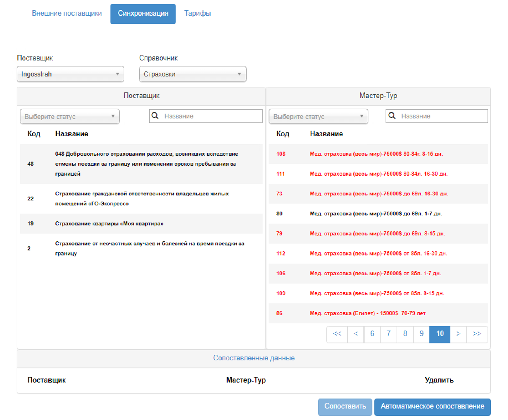This screenshot has width=508, height=420.
Task: Go to first page with << arrow
Action: coord(337,334)
